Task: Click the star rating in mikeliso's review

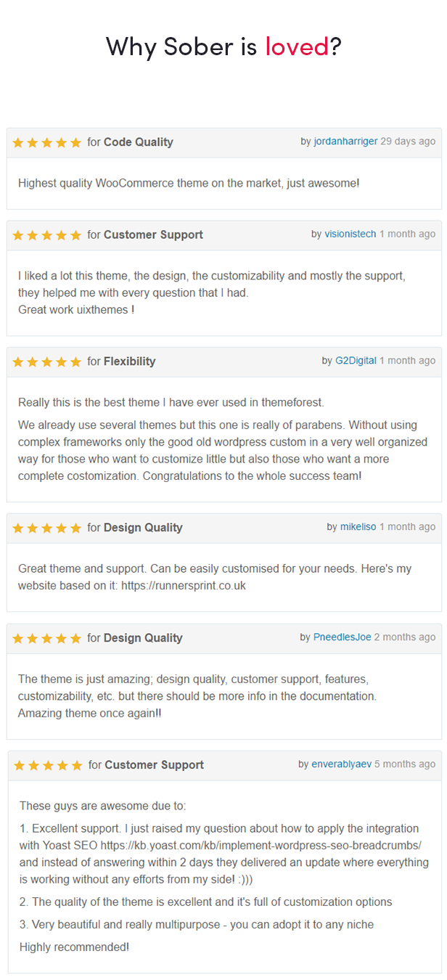Action: click(47, 528)
